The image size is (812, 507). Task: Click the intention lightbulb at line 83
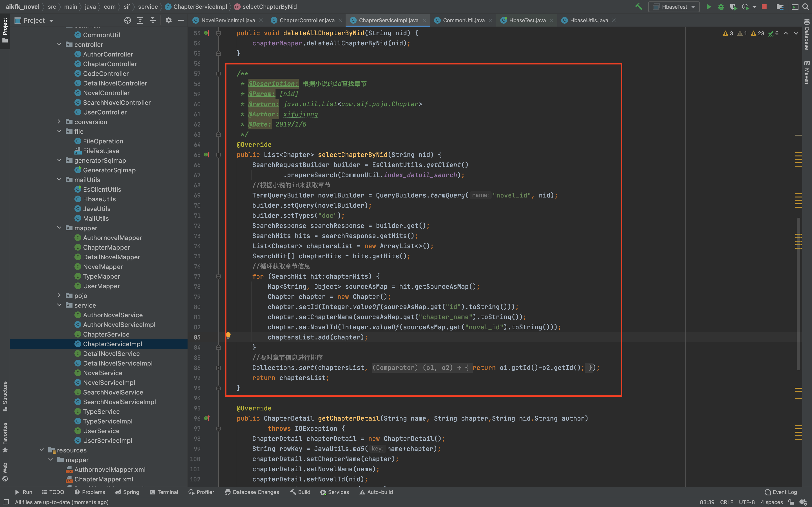(x=228, y=335)
